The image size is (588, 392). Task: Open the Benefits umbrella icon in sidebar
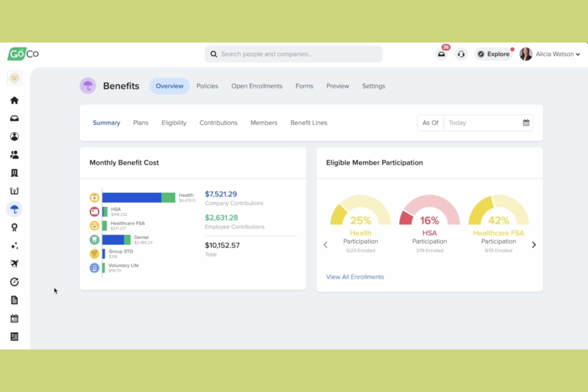[14, 209]
